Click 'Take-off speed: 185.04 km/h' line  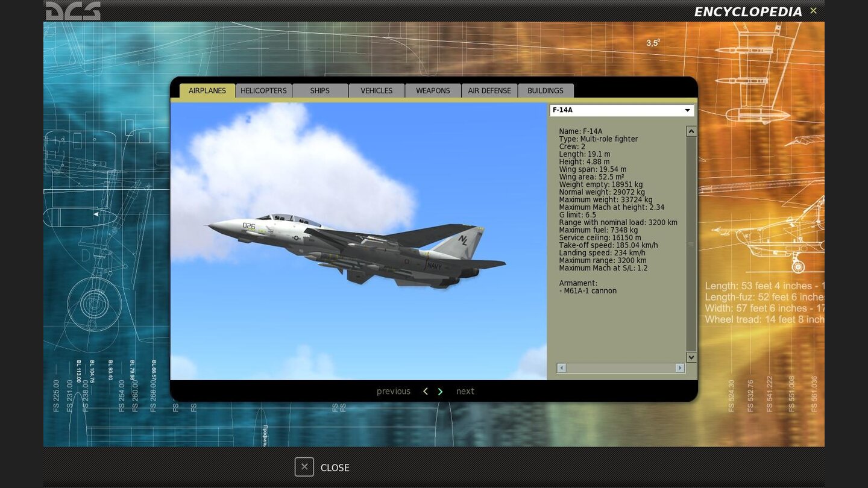click(608, 246)
